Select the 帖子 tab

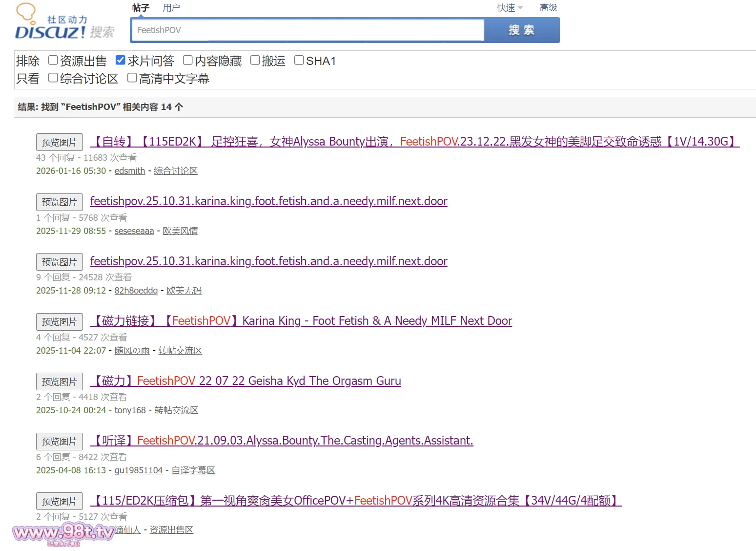click(141, 8)
